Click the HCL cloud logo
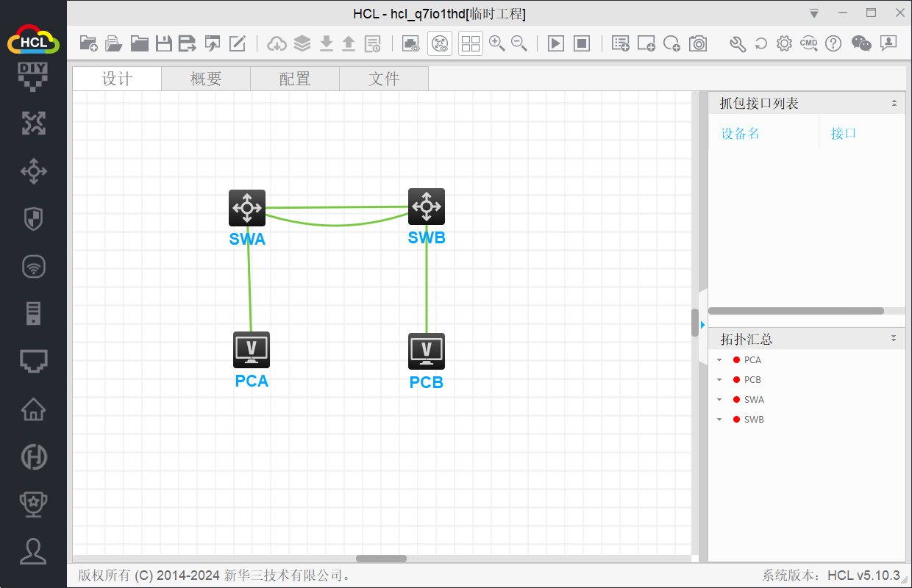The width and height of the screenshot is (912, 588). click(33, 39)
